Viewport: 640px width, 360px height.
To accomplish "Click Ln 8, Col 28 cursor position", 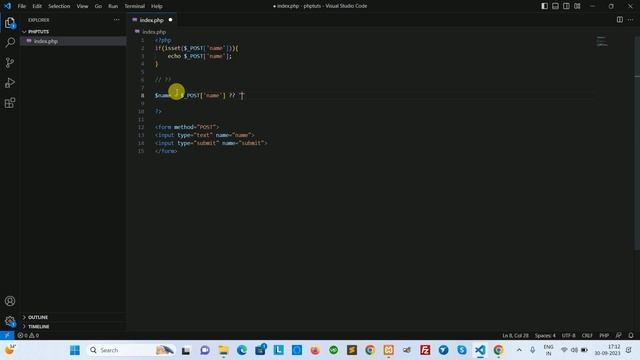I will [x=515, y=335].
